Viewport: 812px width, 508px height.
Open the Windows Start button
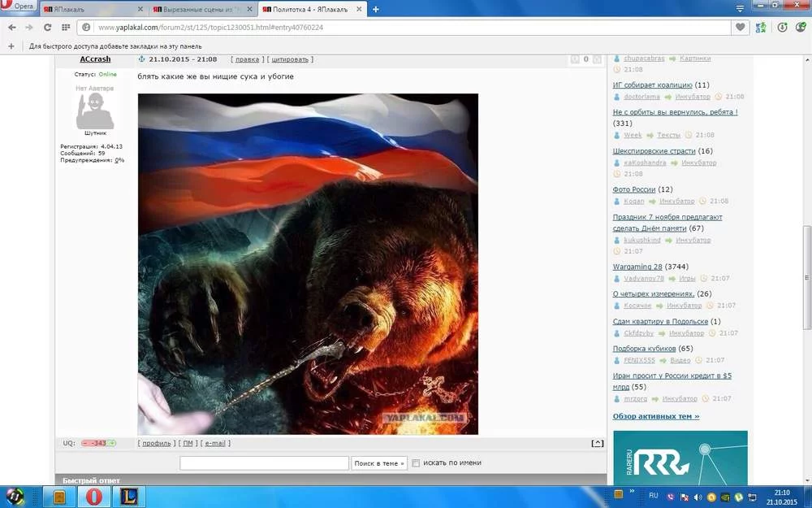pos(15,497)
